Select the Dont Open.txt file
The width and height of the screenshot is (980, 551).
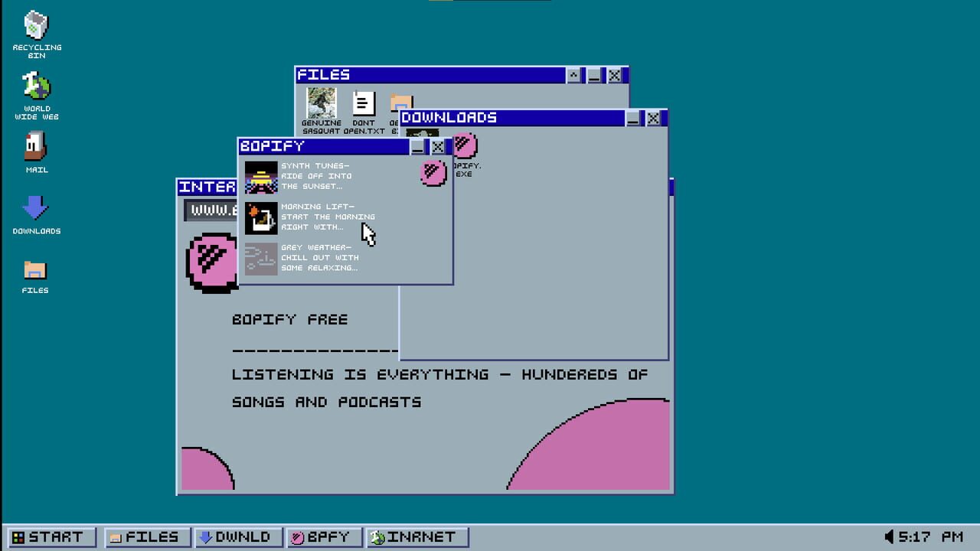364,112
